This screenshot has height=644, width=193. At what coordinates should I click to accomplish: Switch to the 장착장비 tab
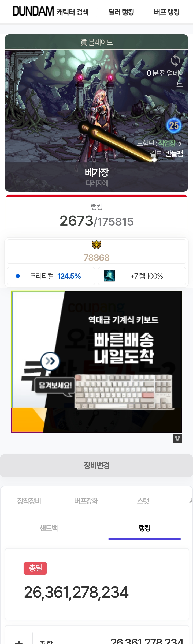pos(29,501)
